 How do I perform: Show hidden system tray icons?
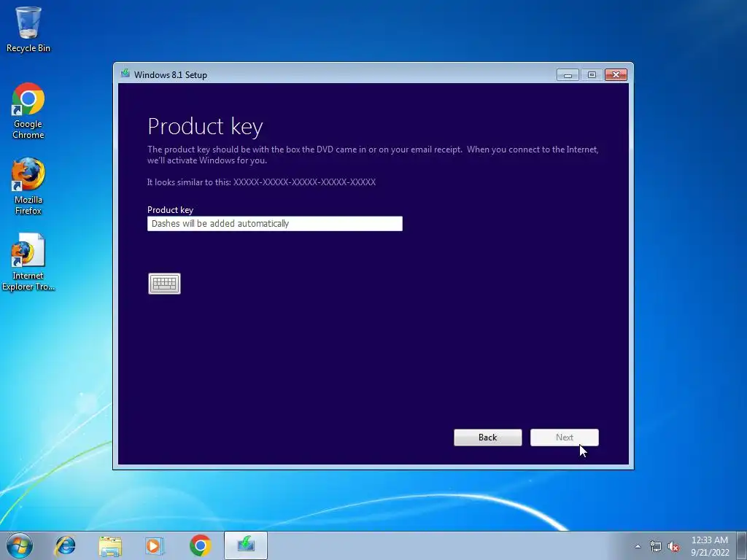(638, 547)
